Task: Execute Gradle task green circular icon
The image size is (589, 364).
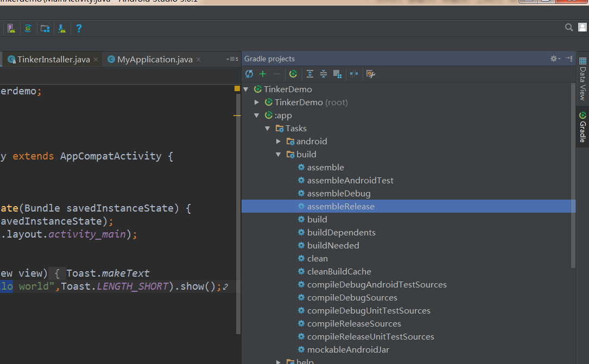Action: click(293, 74)
